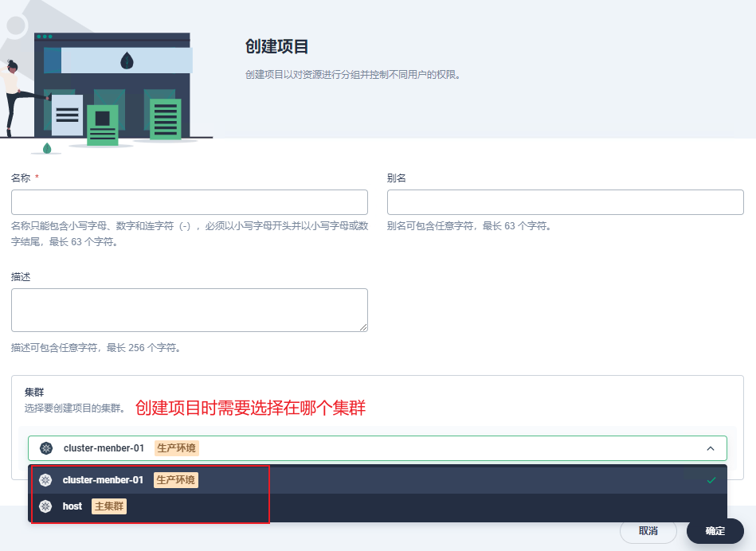Click the 描述可包含任意字符 hint text
756x551 pixels.
pyautogui.click(x=96, y=348)
